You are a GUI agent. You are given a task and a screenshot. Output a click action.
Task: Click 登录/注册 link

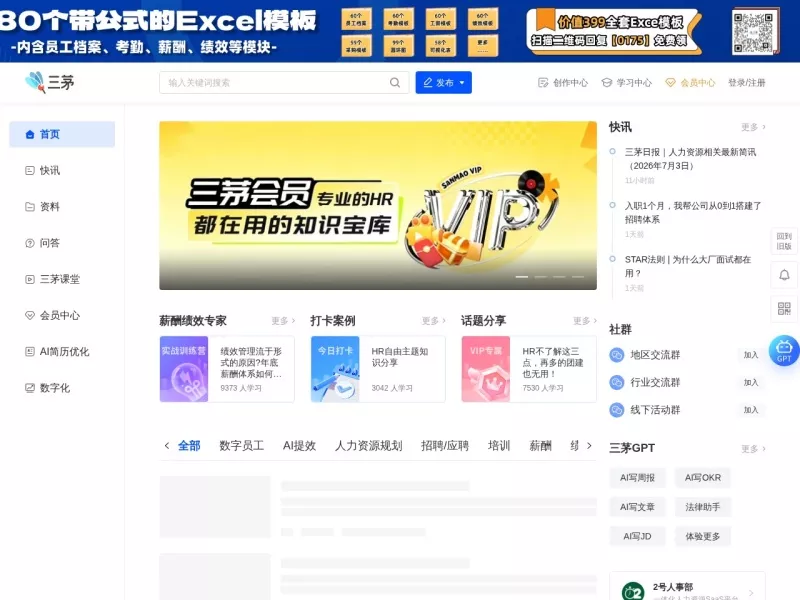(x=746, y=83)
